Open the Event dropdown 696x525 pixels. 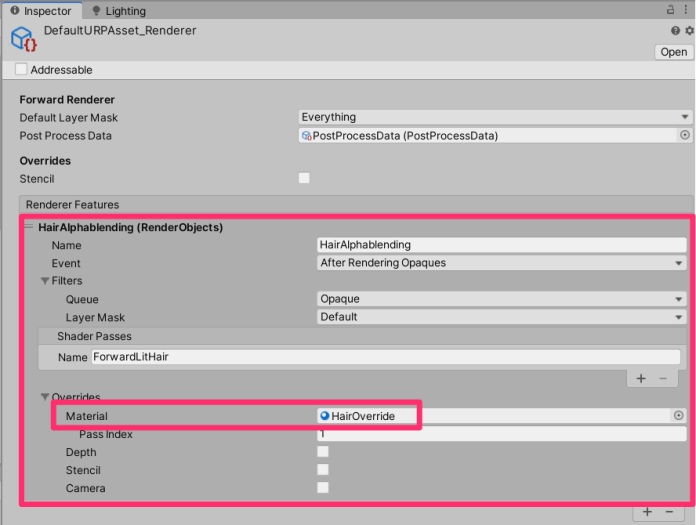click(501, 263)
